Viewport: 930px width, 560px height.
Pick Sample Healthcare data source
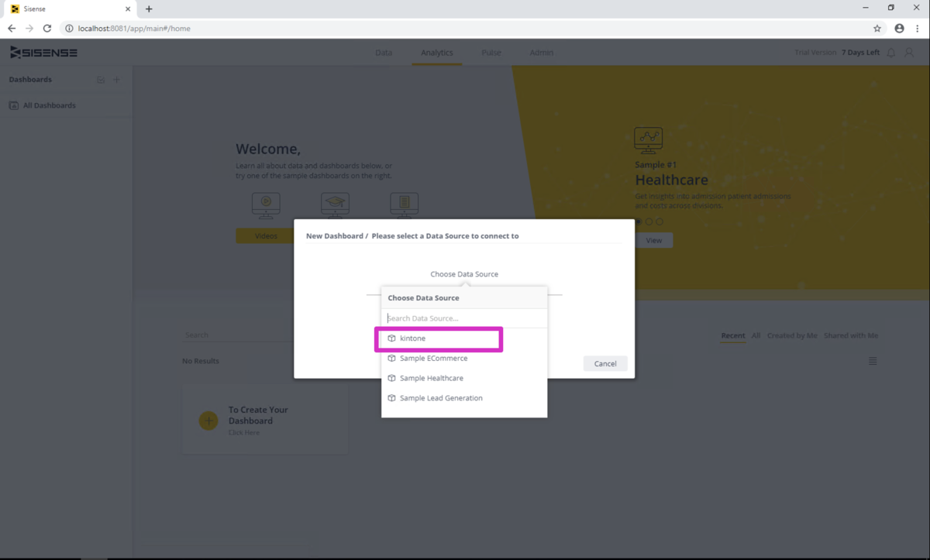click(x=464, y=378)
